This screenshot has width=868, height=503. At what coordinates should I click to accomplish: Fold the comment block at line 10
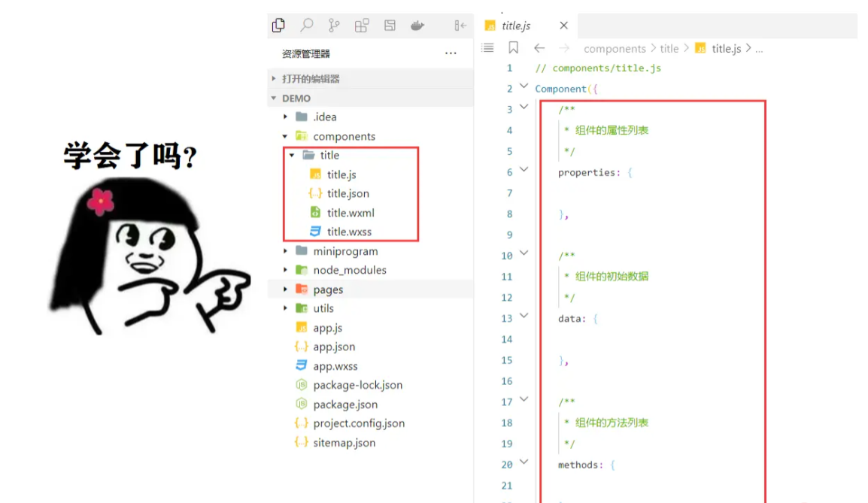(524, 253)
